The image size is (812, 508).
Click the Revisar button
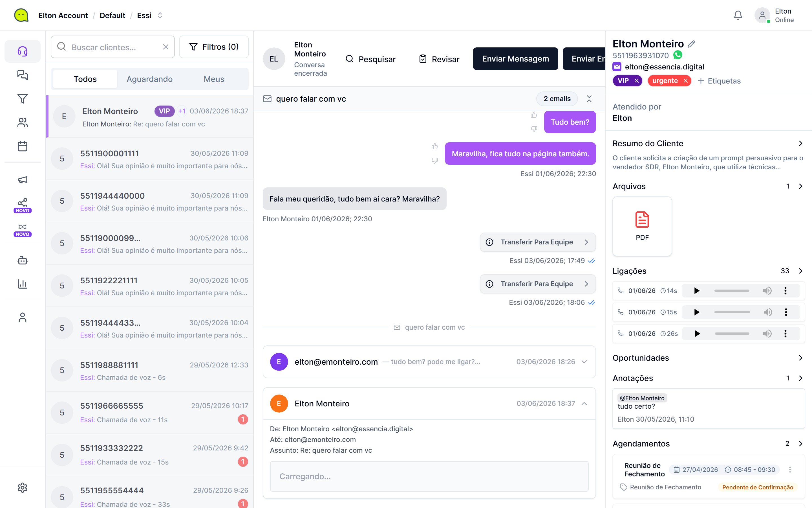439,59
